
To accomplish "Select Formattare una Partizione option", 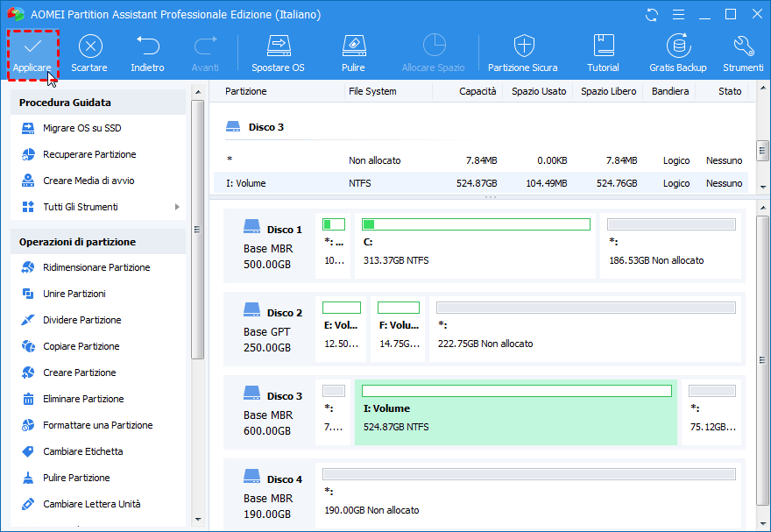I will click(x=97, y=425).
